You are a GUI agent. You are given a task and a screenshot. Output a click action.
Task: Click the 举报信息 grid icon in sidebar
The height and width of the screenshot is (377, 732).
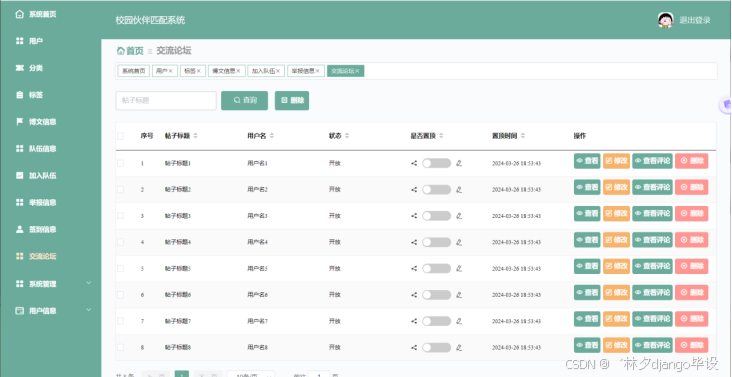click(19, 202)
